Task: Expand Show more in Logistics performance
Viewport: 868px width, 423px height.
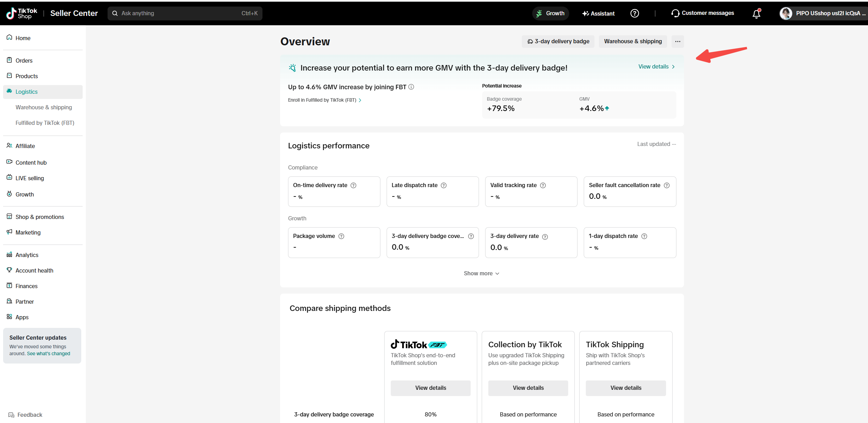Action: (481, 274)
